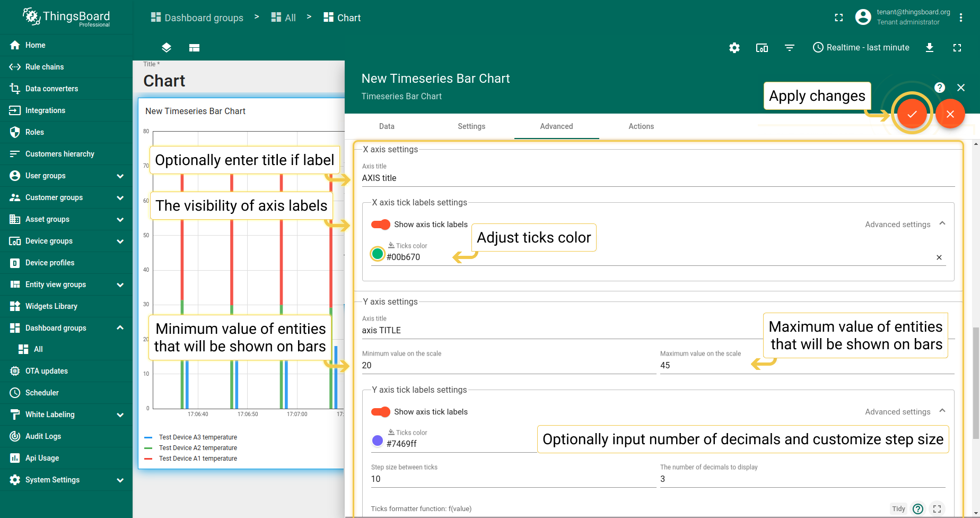Click the Tidy button
The width and height of the screenshot is (980, 518).
click(898, 509)
